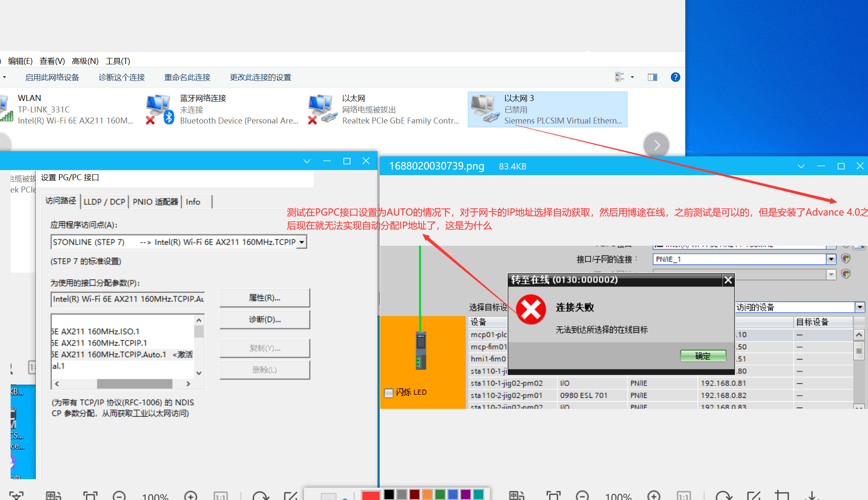This screenshot has height=500, width=868.
Task: Click the rotate icon in right viewer
Action: point(723,496)
